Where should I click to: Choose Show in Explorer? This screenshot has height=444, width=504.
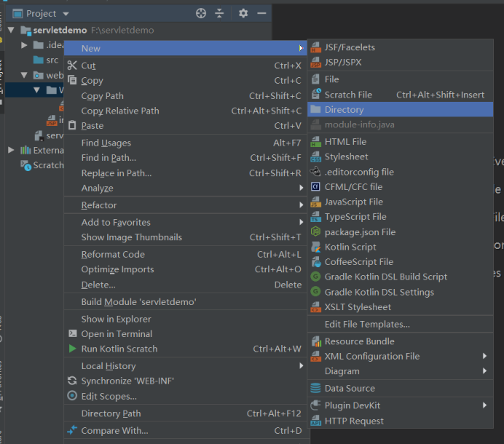pyautogui.click(x=186, y=319)
